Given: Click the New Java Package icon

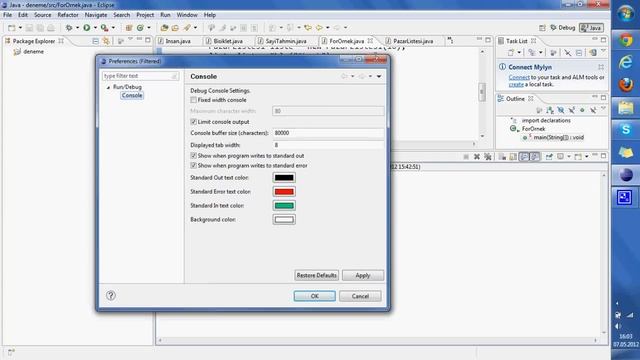Looking at the screenshot, I should [x=129, y=28].
